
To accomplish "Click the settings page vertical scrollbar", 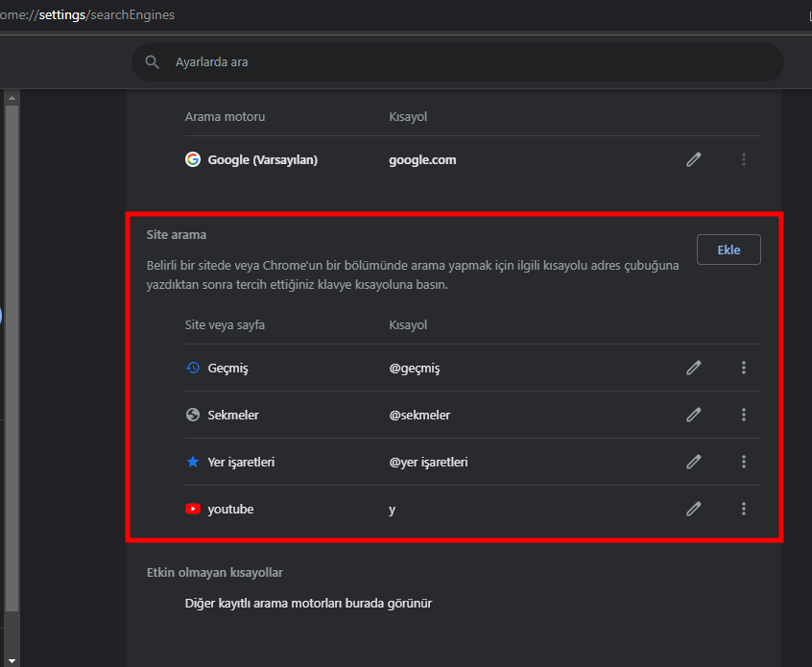I will click(x=12, y=355).
